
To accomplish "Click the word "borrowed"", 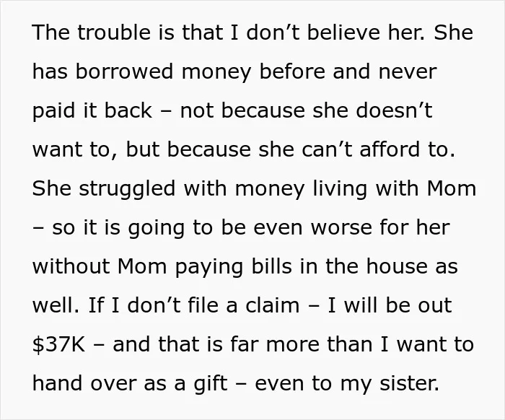I will tap(124, 71).
